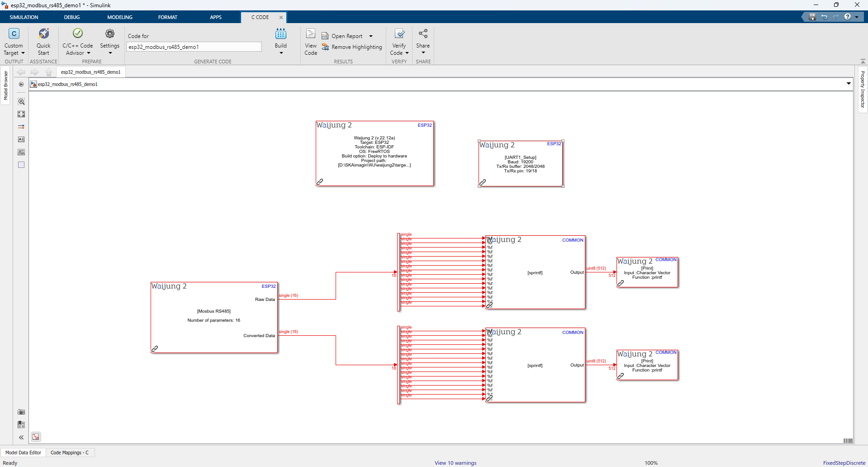868x467 pixels.
Task: Select the lower sprintf block
Action: pyautogui.click(x=535, y=365)
